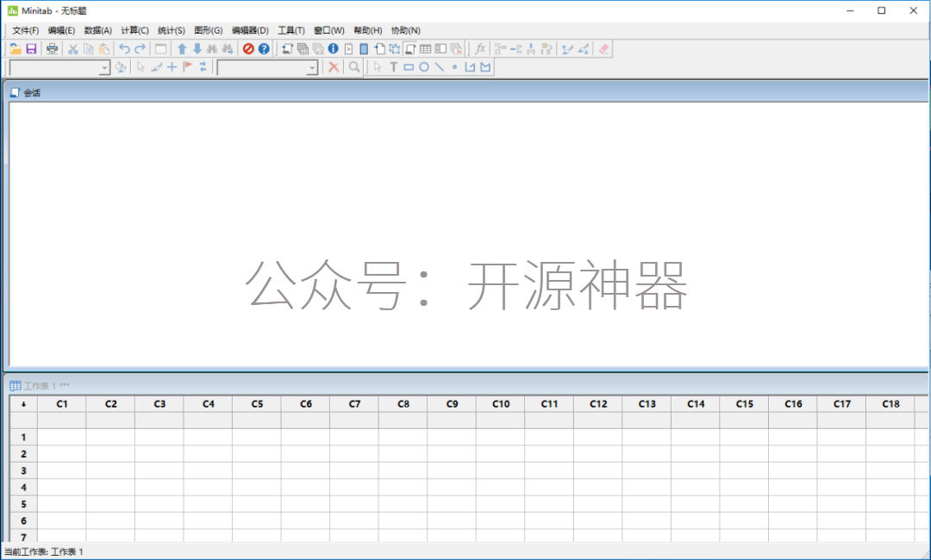Open the 工具(T) menu
The image size is (931, 560).
coord(291,30)
